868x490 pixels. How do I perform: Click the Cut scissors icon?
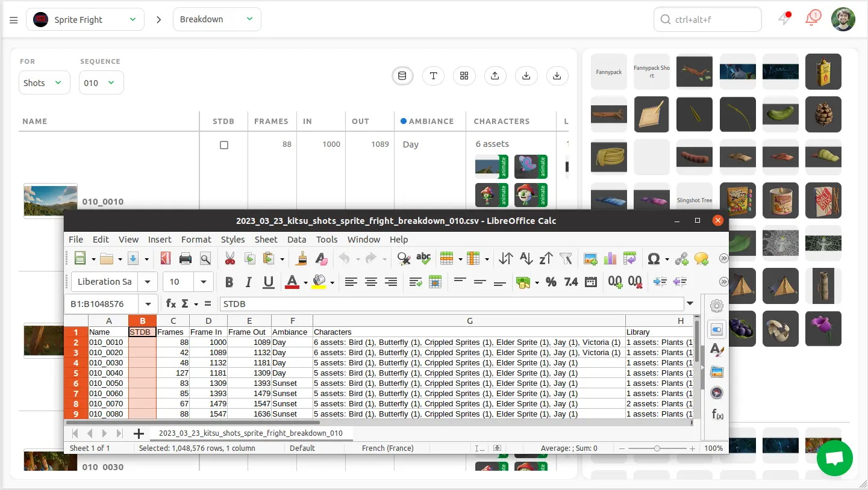[229, 259]
